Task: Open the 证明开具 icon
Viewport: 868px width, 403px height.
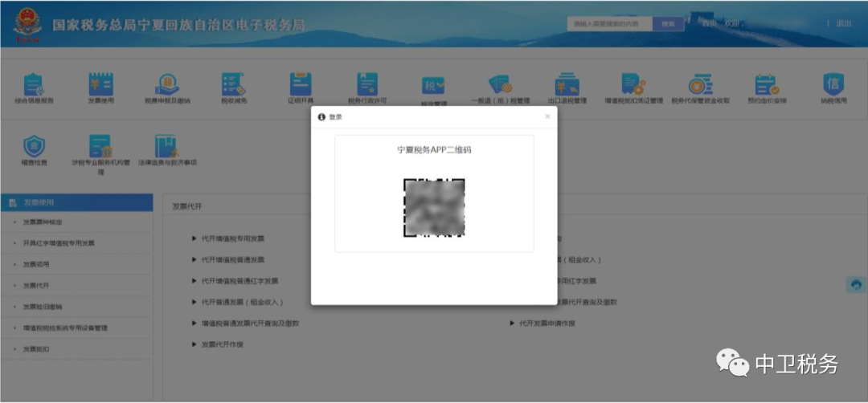Action: point(301,84)
